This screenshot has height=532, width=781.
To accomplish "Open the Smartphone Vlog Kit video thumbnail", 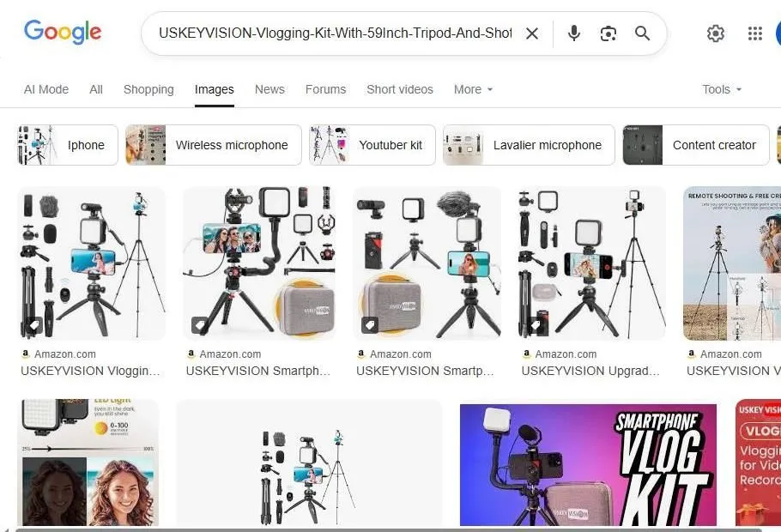I will 588,463.
